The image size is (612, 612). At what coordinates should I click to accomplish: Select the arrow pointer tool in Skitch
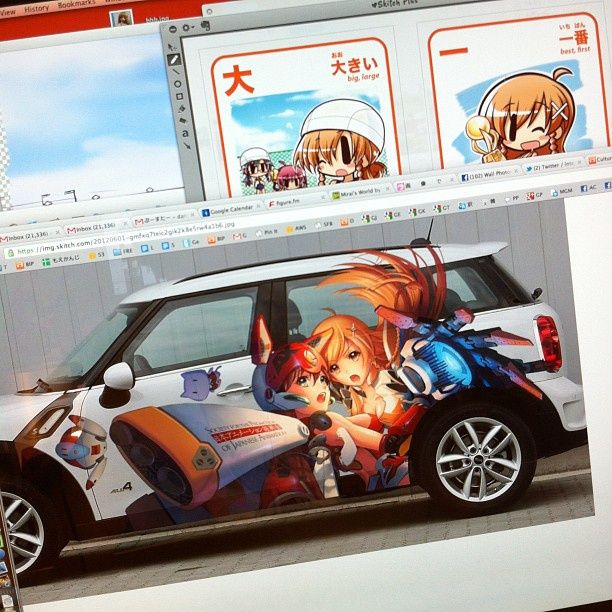(173, 45)
